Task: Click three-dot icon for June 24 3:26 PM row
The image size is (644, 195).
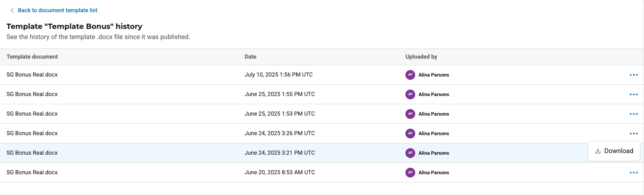Action: pyautogui.click(x=633, y=134)
